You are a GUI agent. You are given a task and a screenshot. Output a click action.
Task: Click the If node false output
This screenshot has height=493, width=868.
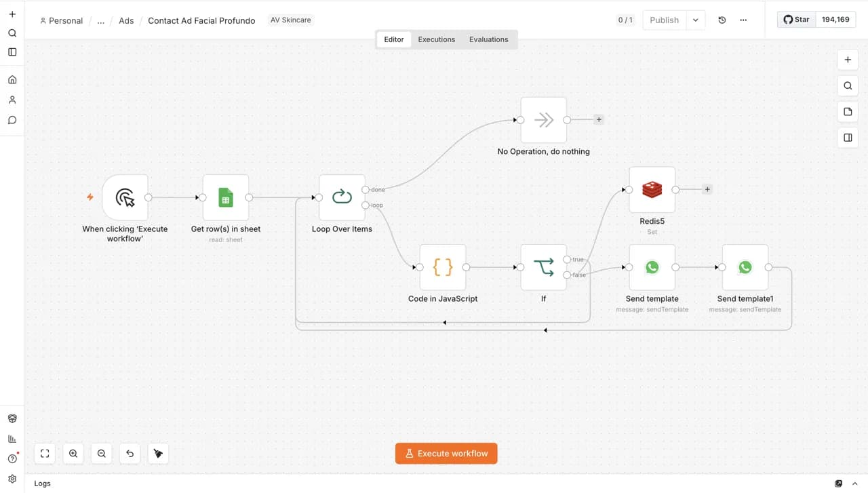pyautogui.click(x=567, y=275)
